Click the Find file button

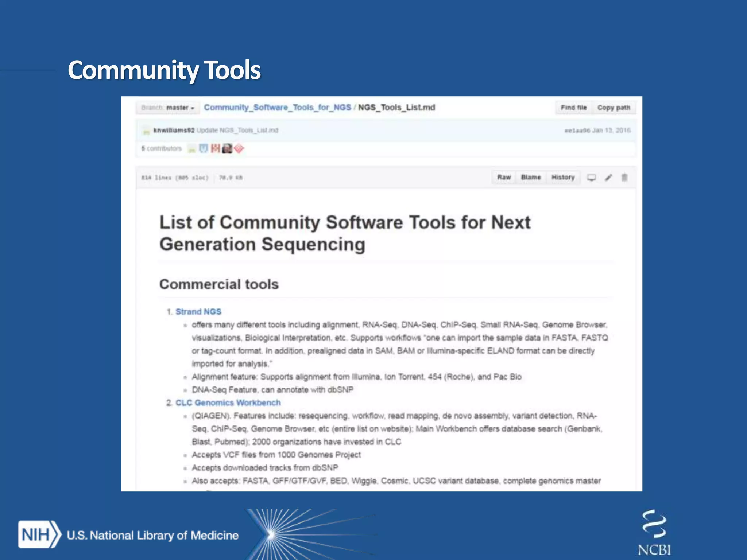point(573,108)
